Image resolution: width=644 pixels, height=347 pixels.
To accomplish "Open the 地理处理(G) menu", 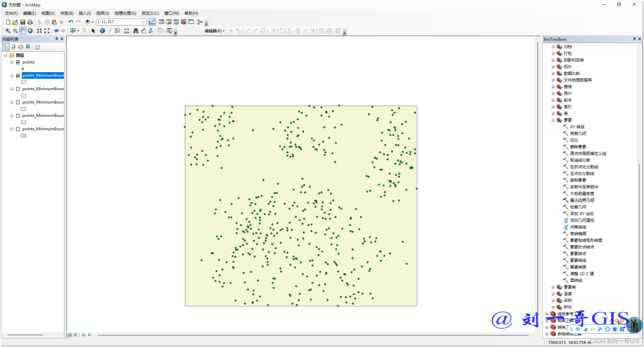I will coord(125,13).
